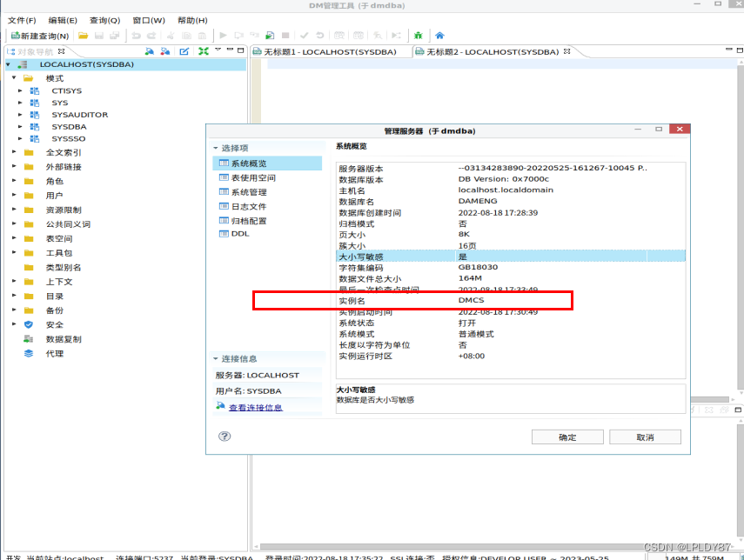
Task: Click the 主机名 localhost.localdomain row
Action: [x=511, y=190]
